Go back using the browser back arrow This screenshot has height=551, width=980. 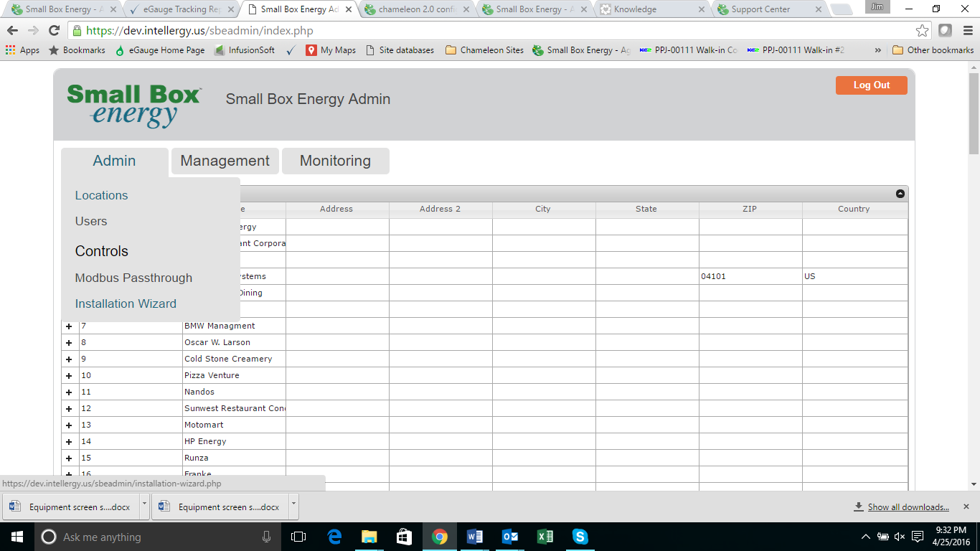12,31
